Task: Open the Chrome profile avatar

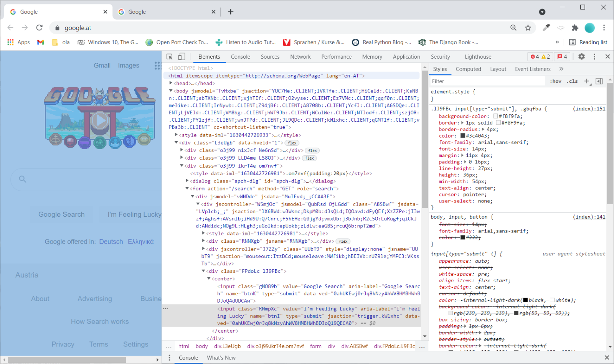Action: (x=589, y=28)
